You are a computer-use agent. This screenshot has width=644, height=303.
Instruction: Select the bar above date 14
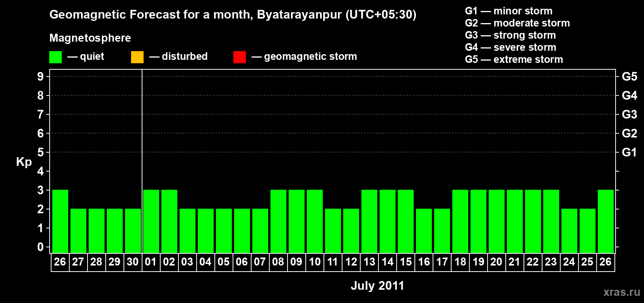(388, 221)
